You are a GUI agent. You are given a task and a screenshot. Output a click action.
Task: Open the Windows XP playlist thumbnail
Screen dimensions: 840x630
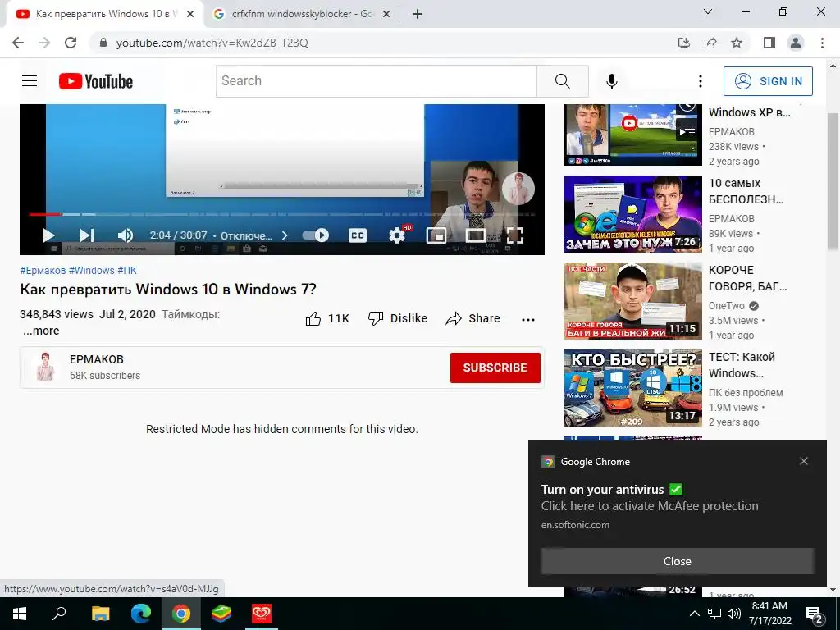pos(632,135)
